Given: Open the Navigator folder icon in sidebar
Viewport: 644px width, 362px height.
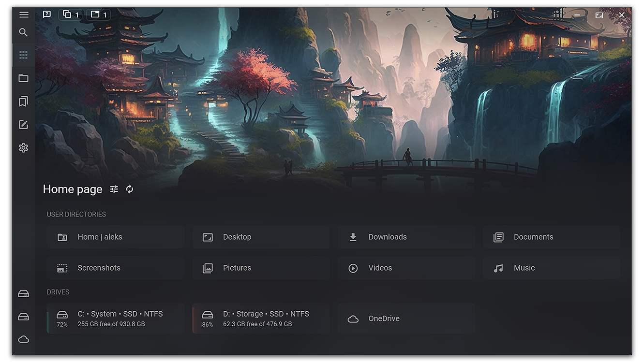Looking at the screenshot, I should pyautogui.click(x=23, y=78).
